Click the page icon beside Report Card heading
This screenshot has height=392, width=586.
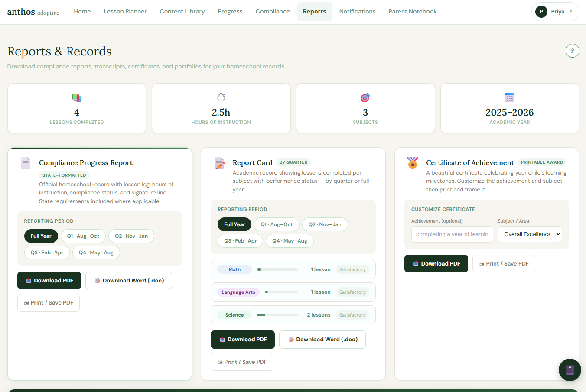coord(220,162)
